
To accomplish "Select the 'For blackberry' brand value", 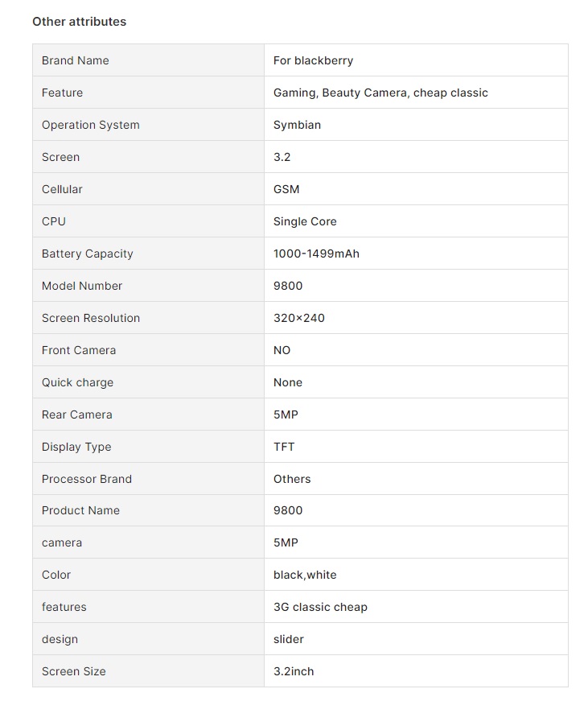I will tap(313, 60).
